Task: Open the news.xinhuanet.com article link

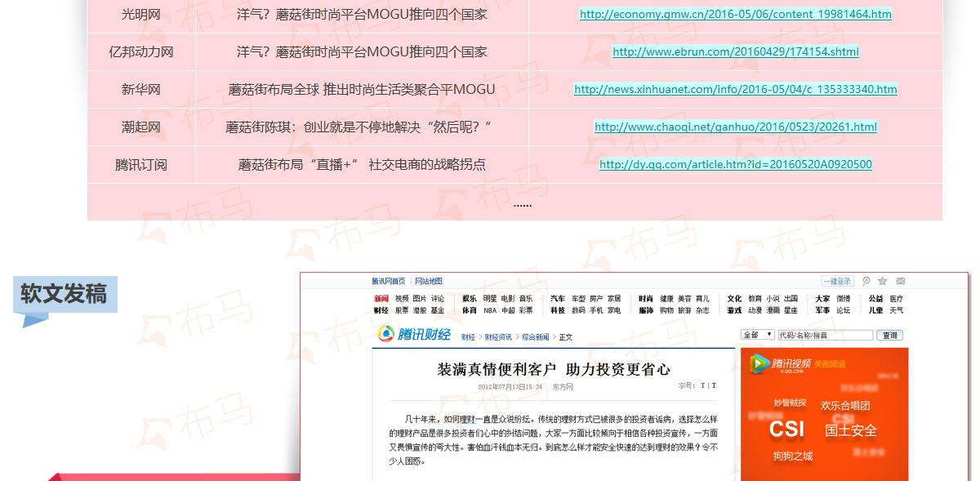Action: (x=735, y=89)
